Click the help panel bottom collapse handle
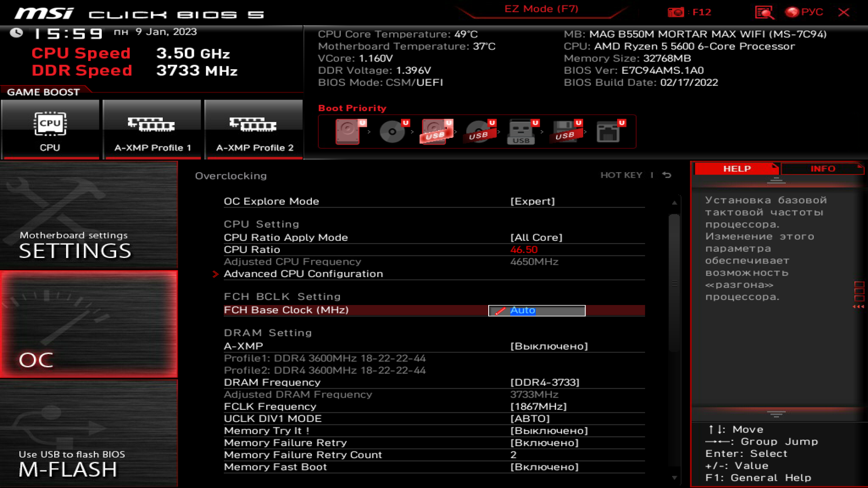Viewport: 868px width, 488px height. point(776,414)
